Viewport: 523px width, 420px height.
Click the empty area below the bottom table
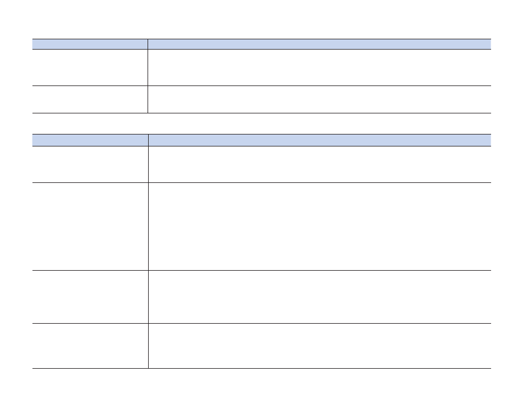261,394
